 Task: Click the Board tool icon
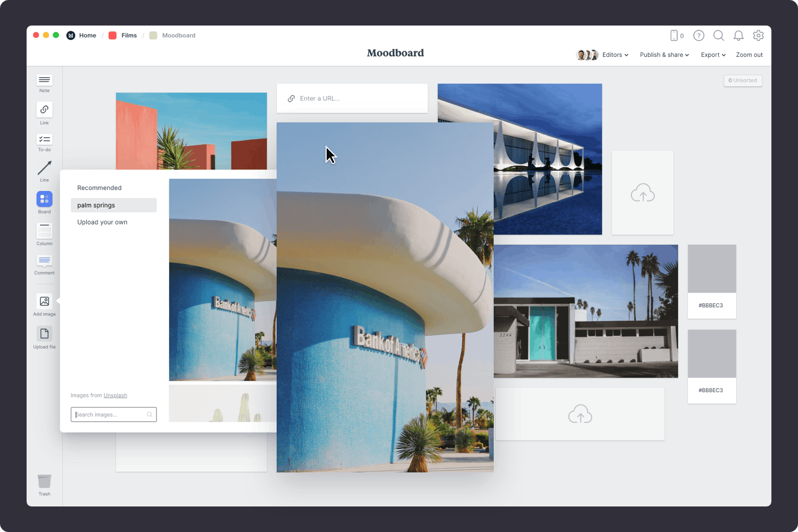point(44,199)
